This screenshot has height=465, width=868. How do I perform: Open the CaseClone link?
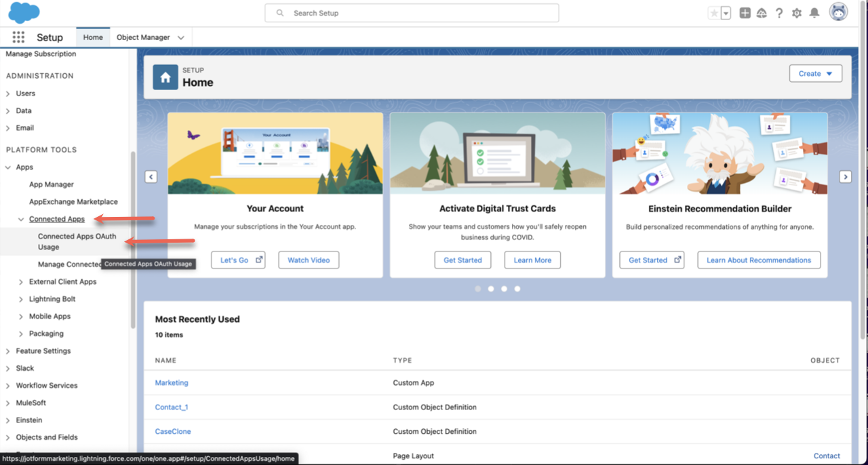[x=173, y=432]
